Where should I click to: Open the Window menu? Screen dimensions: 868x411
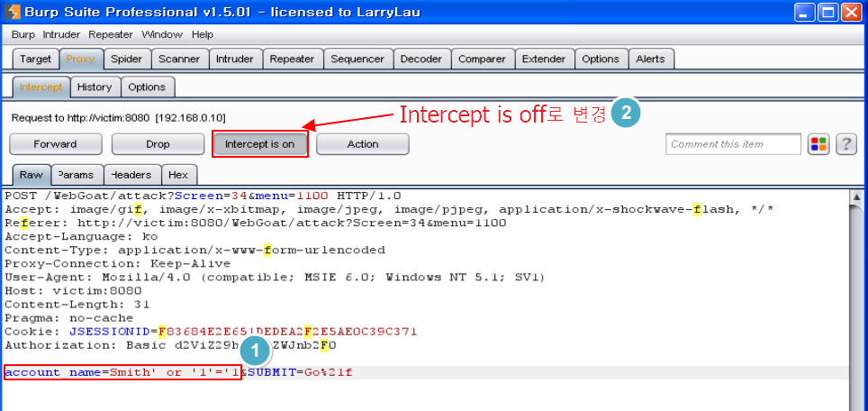pos(162,34)
